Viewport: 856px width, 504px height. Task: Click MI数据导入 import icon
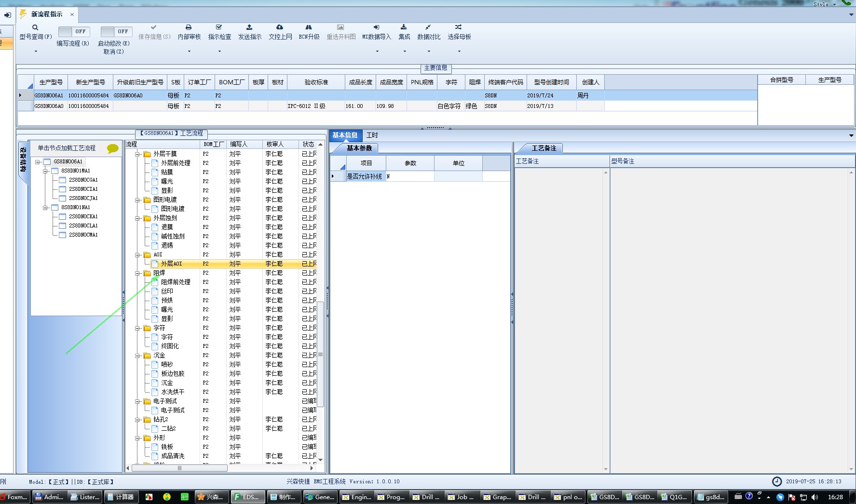tap(376, 27)
